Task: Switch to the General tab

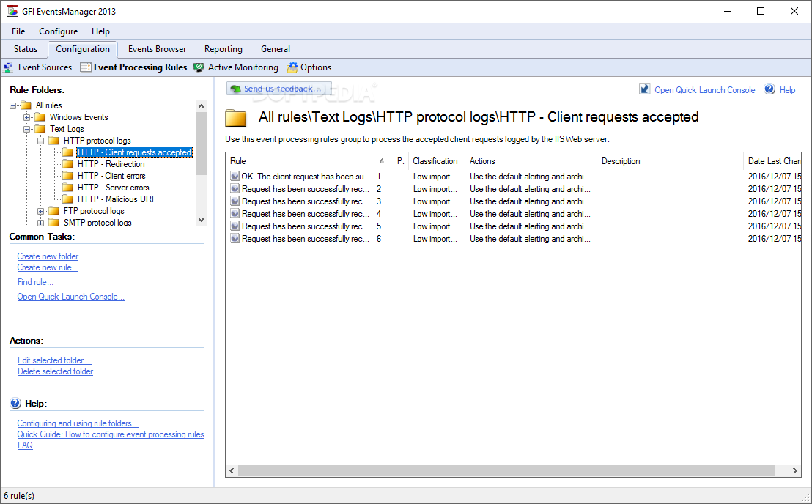Action: tap(276, 49)
